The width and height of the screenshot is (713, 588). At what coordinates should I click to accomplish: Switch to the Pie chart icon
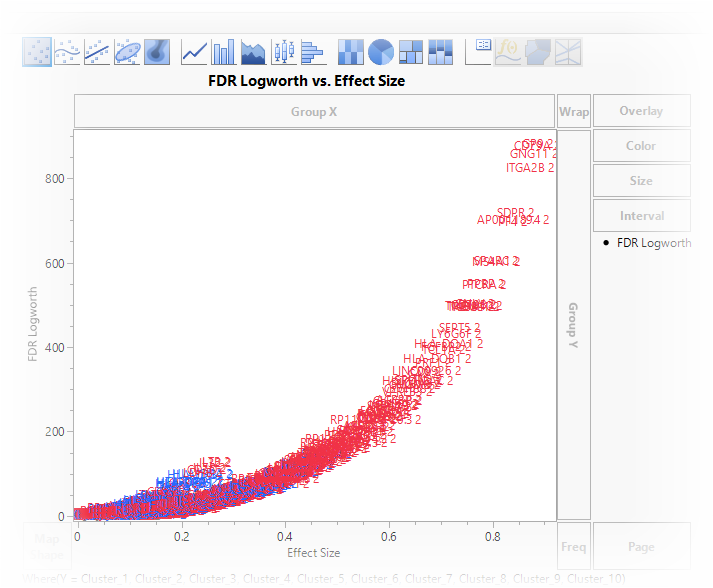[380, 51]
